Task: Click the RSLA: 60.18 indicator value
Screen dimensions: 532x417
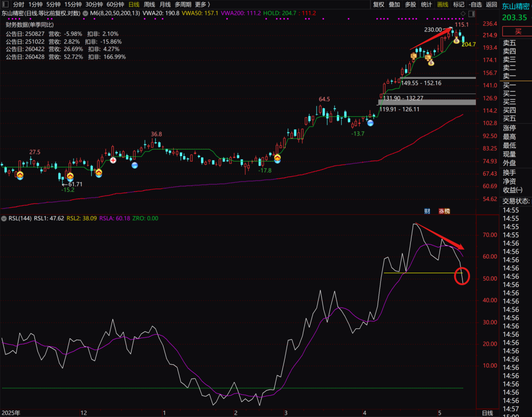Action: coord(115,218)
